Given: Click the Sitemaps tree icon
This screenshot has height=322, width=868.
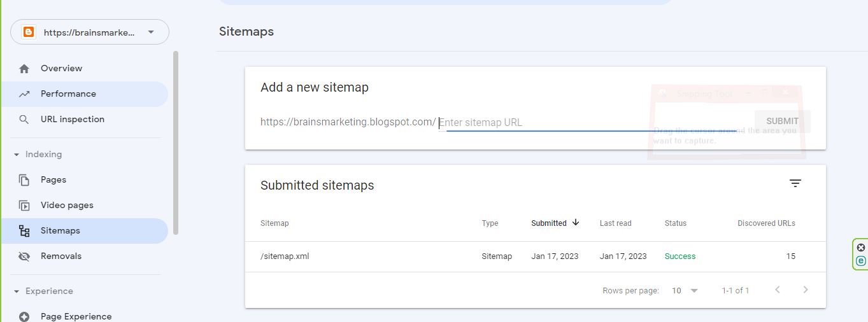Looking at the screenshot, I should click(24, 231).
